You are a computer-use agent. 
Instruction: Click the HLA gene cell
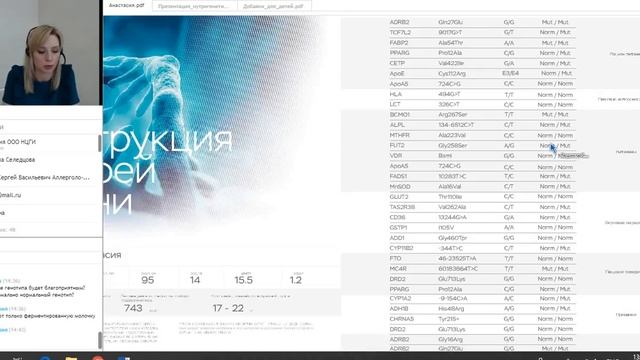[x=396, y=94]
